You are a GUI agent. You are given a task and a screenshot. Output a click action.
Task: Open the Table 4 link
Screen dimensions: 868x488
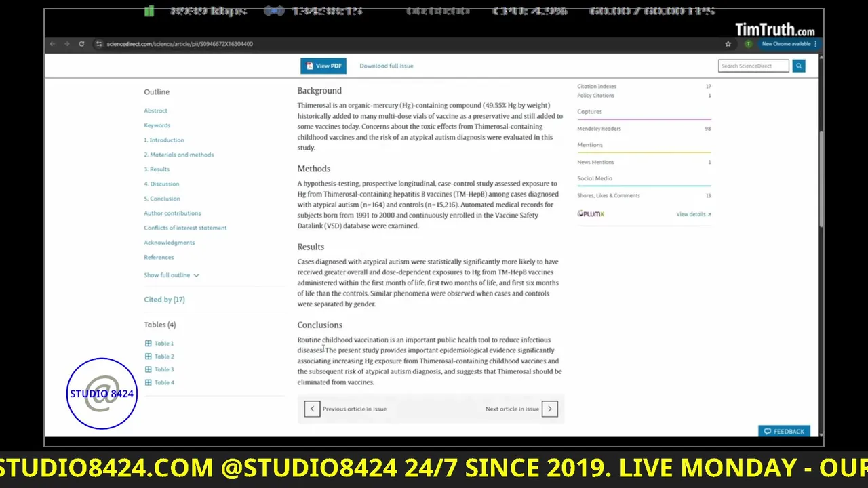[x=164, y=382]
